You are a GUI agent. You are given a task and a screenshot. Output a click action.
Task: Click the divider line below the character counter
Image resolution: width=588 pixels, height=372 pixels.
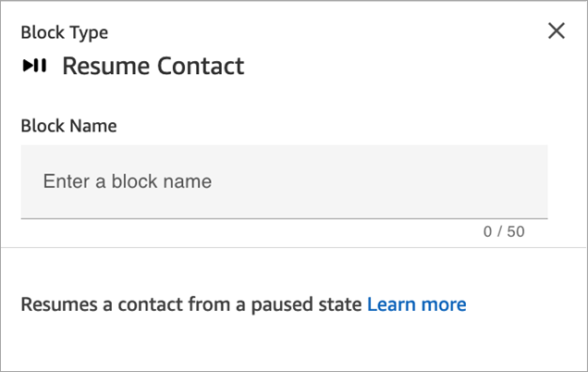[293, 248]
